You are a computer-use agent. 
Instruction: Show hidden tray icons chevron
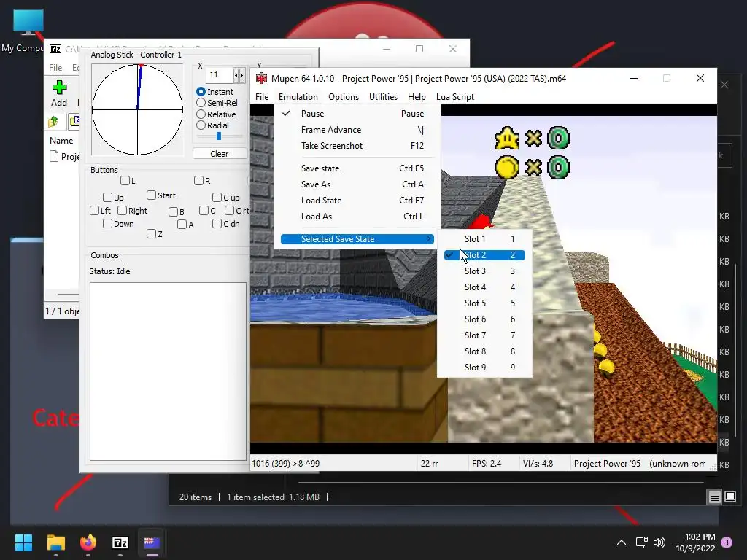click(x=622, y=542)
